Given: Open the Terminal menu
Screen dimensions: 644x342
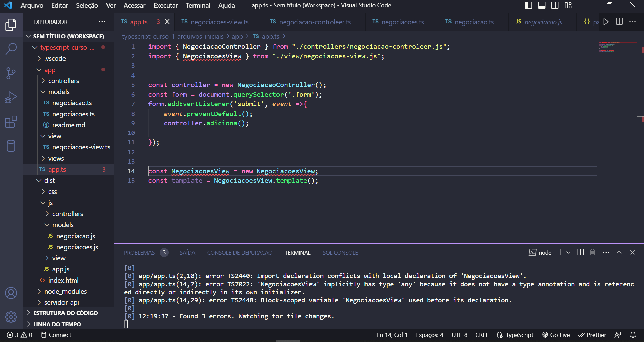Looking at the screenshot, I should [x=198, y=5].
